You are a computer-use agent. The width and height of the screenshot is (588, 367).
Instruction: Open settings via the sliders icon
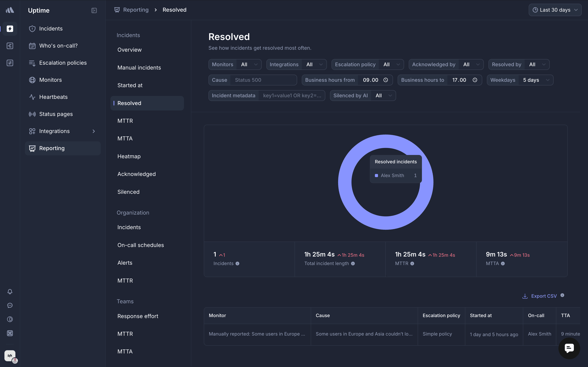click(10, 63)
